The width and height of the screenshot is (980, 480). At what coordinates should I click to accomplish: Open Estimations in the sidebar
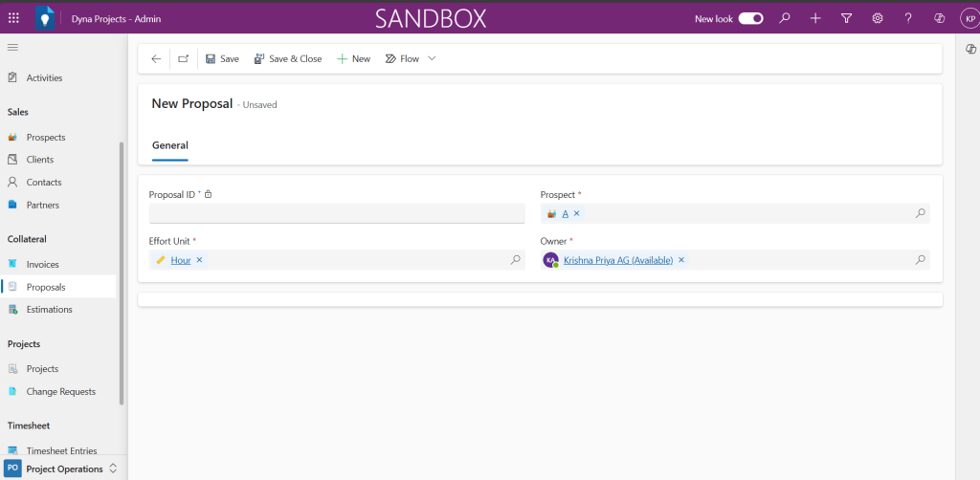(49, 310)
